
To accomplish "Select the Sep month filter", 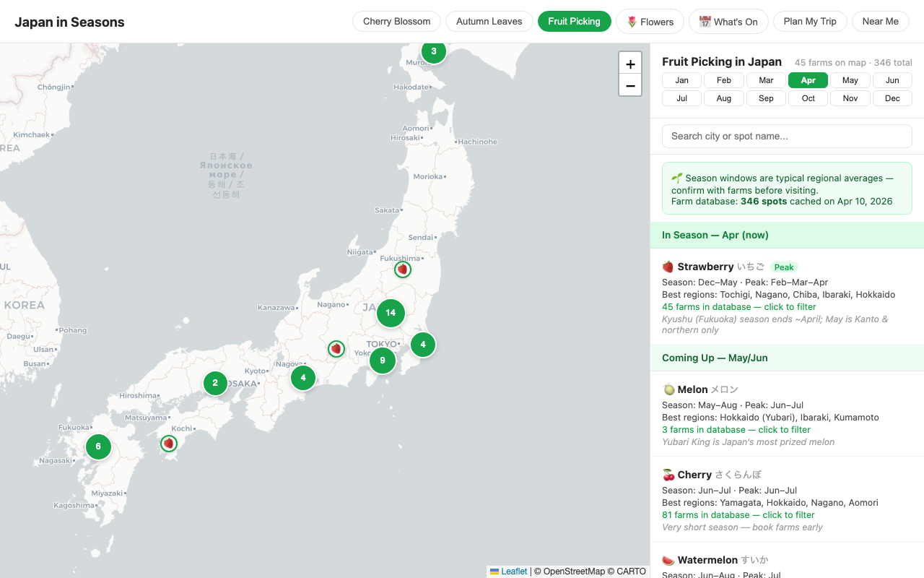I will click(x=766, y=98).
